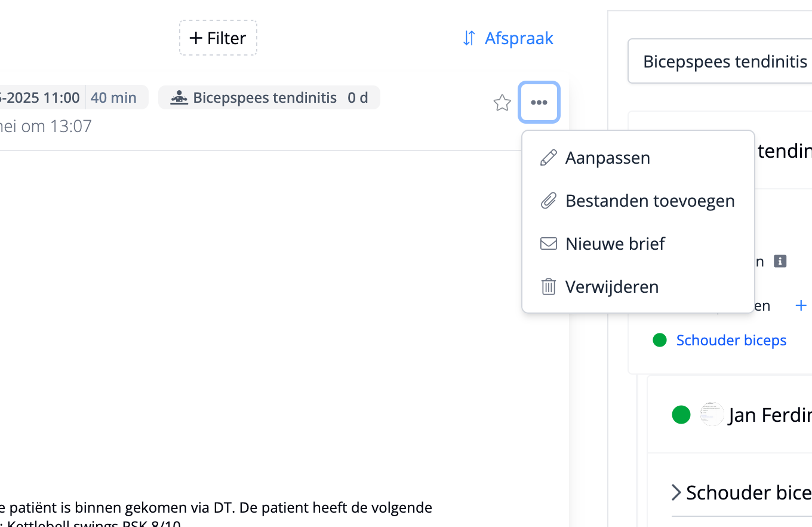Click the sort arrows icon next to Afspraak
This screenshot has height=527, width=812.
click(x=469, y=38)
